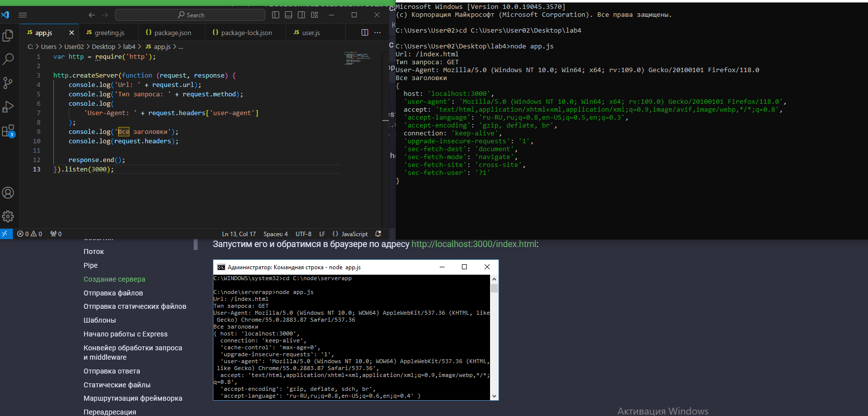The image size is (868, 416).
Task: Click the notifications bell in status bar
Action: (378, 234)
